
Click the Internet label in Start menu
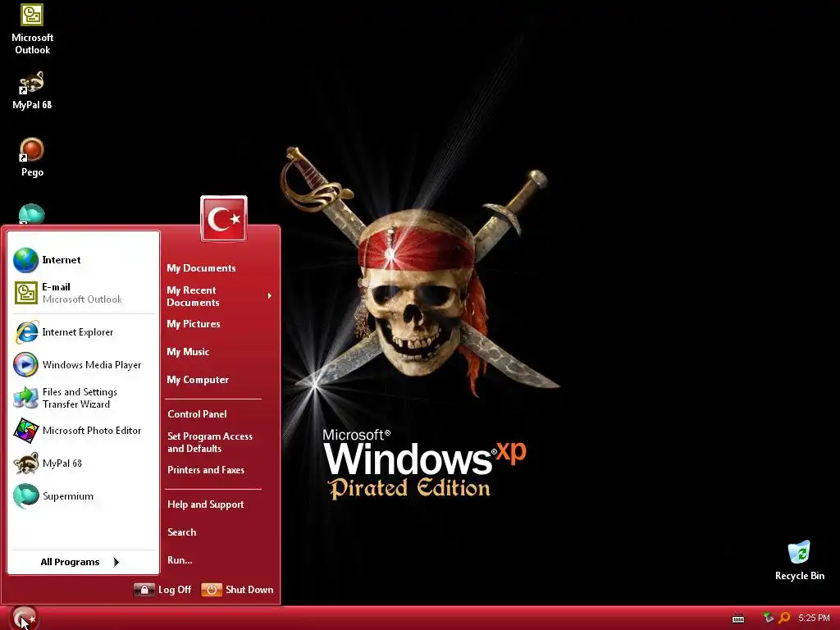click(x=61, y=260)
